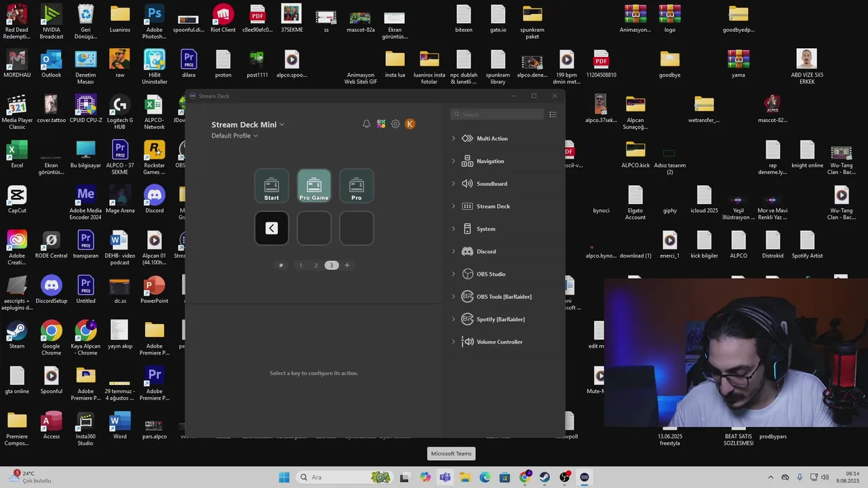Image resolution: width=868 pixels, height=488 pixels.
Task: Select the Adobe Photoshop desktop shortcut
Action: [155, 22]
